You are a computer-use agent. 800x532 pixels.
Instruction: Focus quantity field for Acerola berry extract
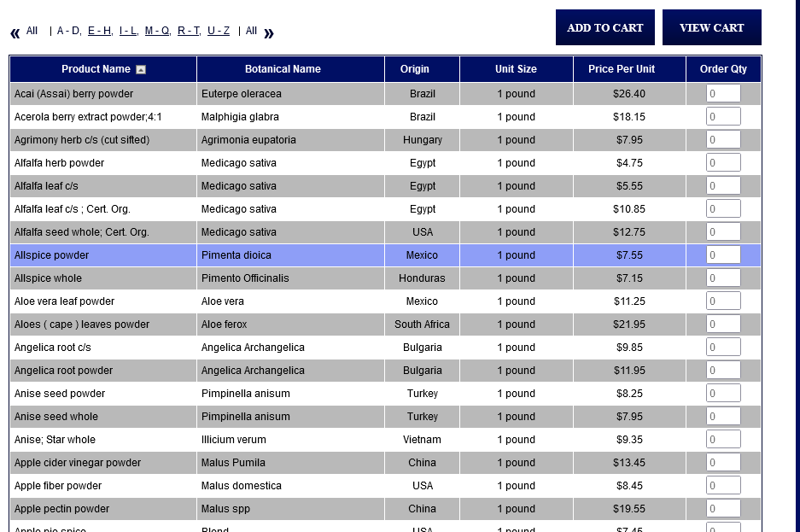[x=723, y=117]
